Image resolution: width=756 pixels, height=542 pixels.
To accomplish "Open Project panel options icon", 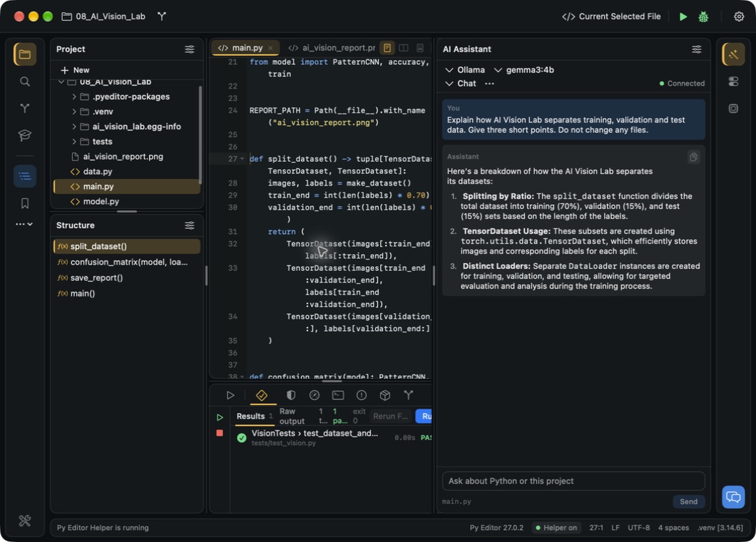I will [190, 49].
